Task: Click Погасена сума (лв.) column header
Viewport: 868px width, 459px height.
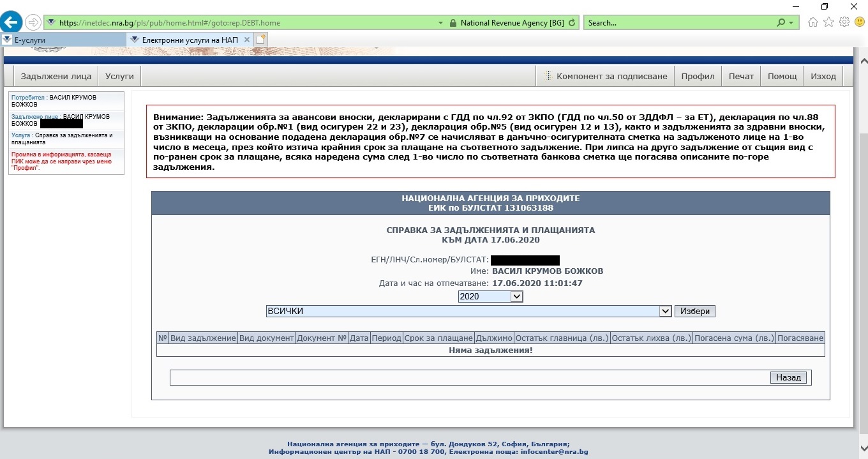Action: click(x=734, y=338)
